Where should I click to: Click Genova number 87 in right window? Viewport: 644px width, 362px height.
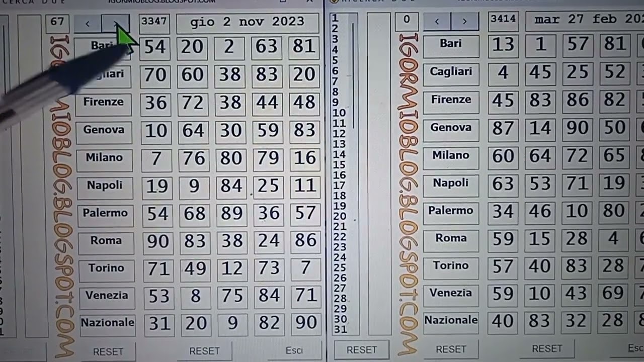coord(503,128)
